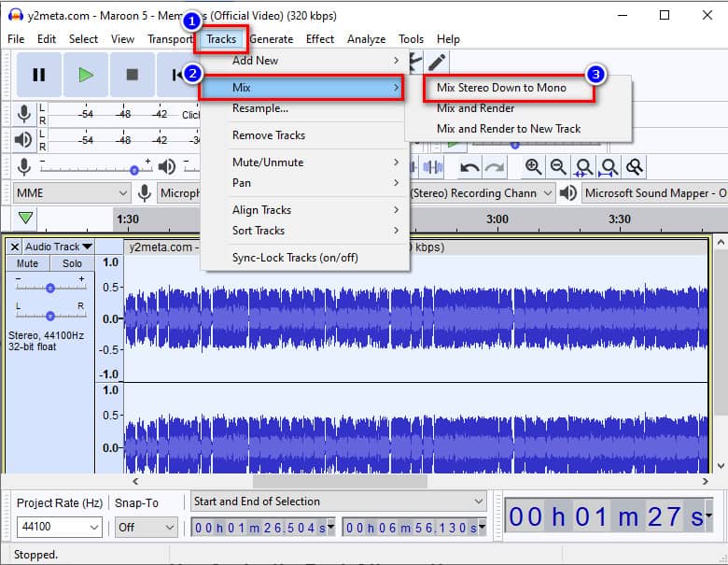Click Resample... in the Tracks menu

tap(260, 108)
